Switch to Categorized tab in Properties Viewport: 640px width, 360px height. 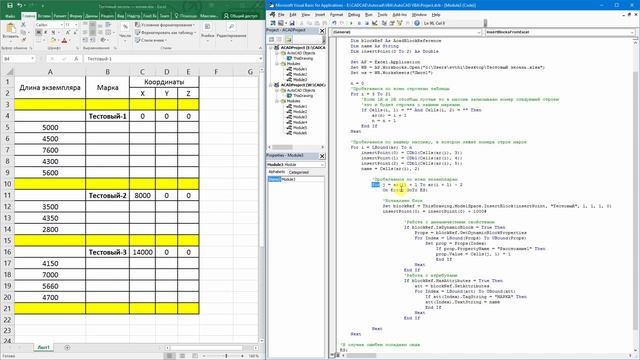coord(299,172)
